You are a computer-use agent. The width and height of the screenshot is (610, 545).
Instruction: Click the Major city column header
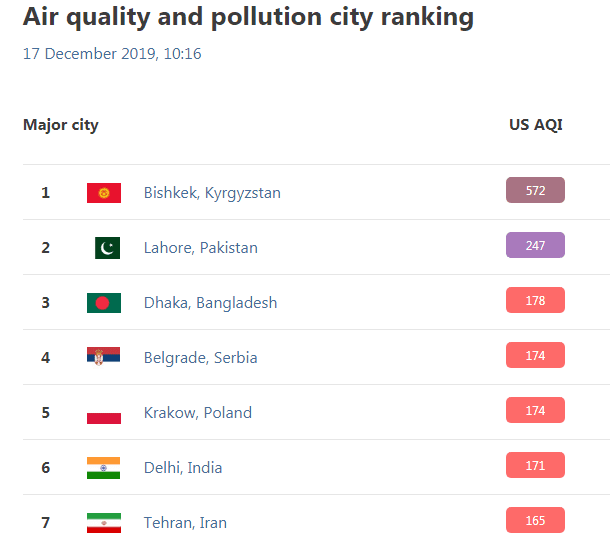[61, 125]
